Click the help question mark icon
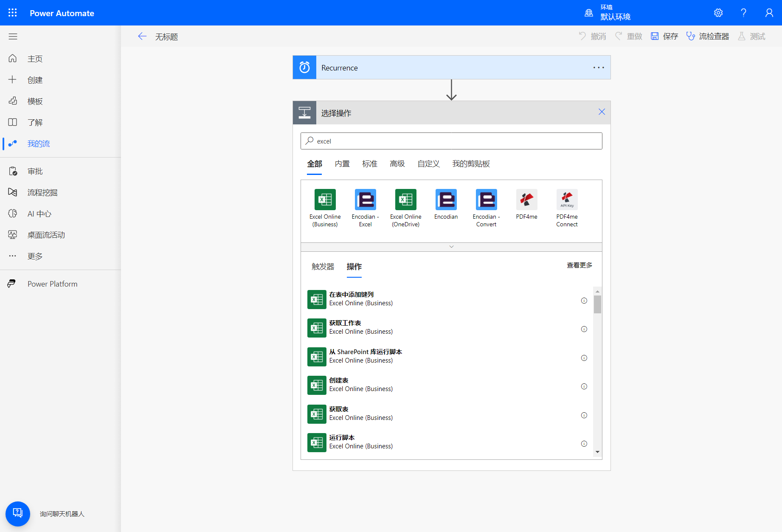The image size is (782, 532). tap(743, 13)
